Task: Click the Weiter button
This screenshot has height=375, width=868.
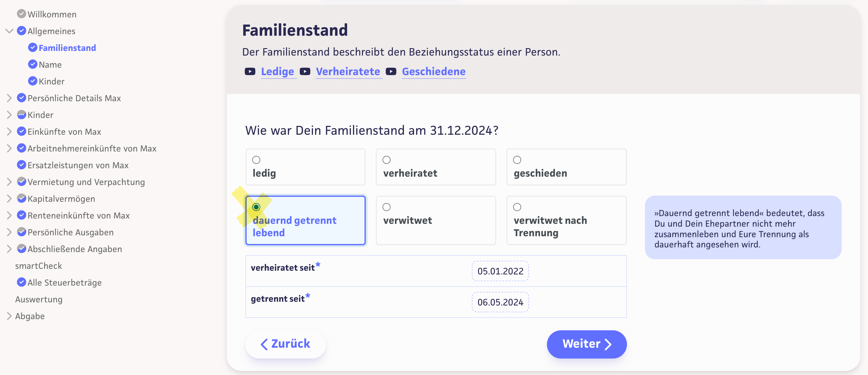Action: coord(586,344)
